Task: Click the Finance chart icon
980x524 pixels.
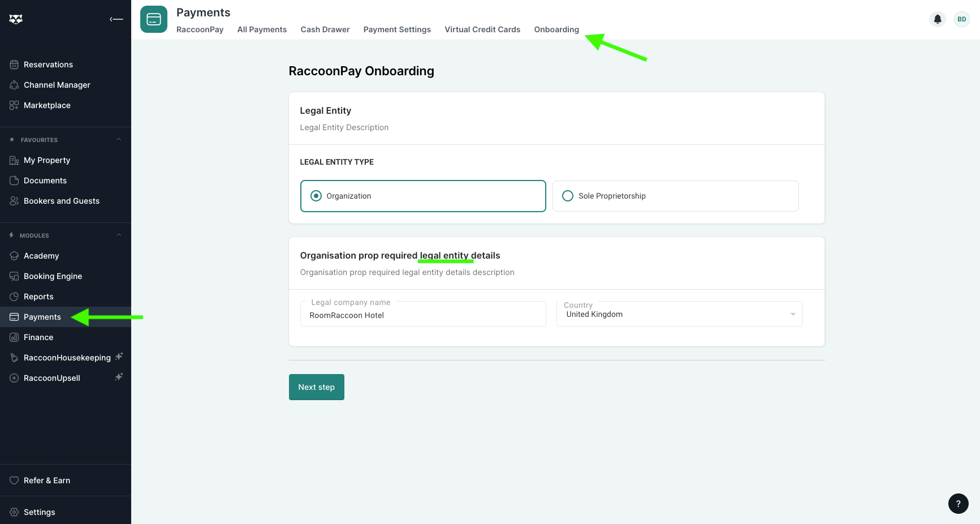Action: click(x=14, y=337)
